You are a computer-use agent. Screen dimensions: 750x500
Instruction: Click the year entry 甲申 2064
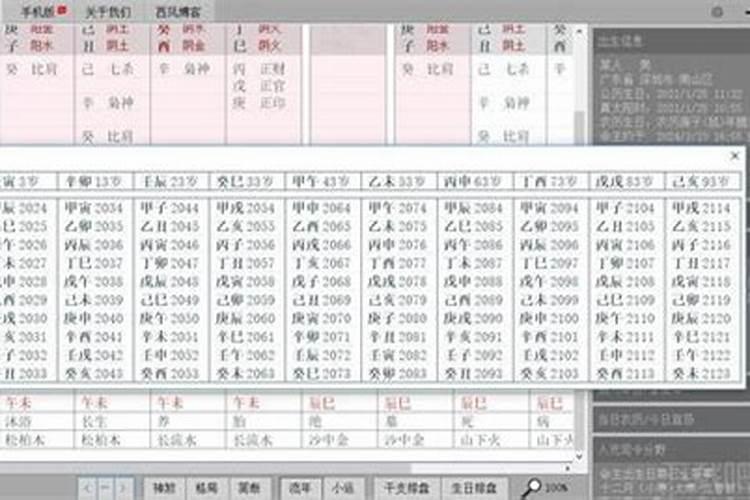pos(322,208)
